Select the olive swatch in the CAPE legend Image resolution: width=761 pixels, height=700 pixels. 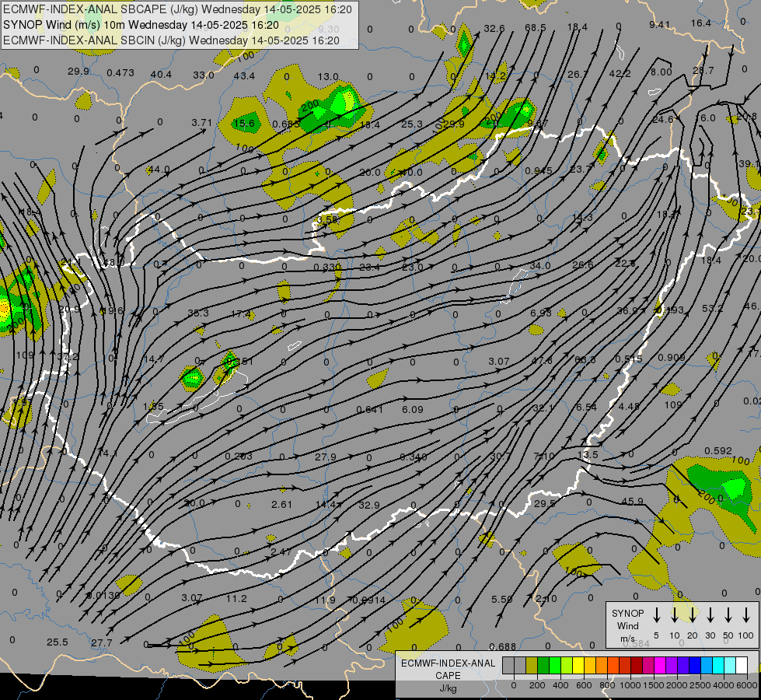click(532, 665)
